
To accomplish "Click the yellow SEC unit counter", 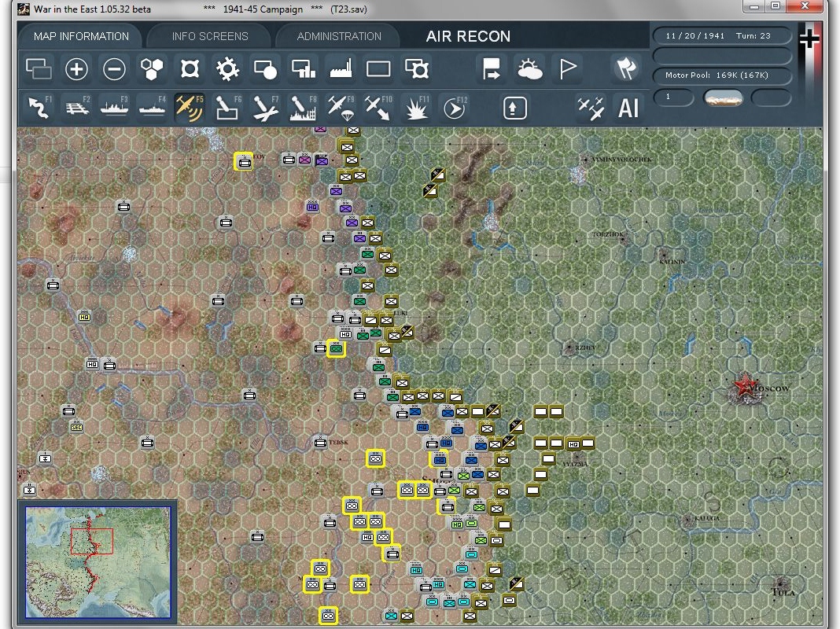I will point(76,427).
